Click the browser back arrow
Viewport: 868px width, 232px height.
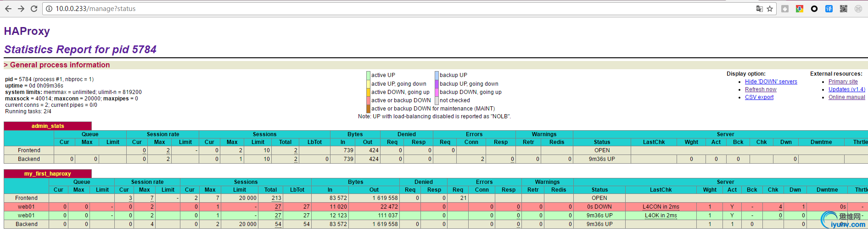(8, 9)
